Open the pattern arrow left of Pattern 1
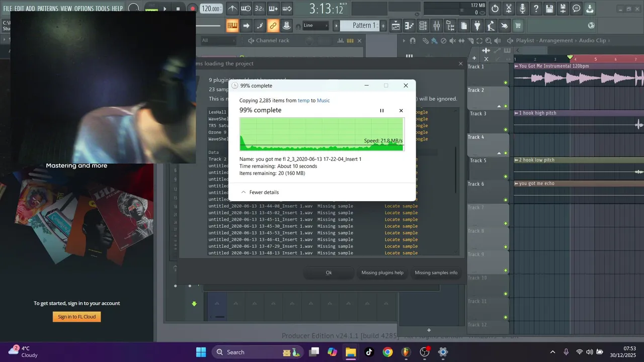This screenshot has width=644, height=362. coord(335,26)
